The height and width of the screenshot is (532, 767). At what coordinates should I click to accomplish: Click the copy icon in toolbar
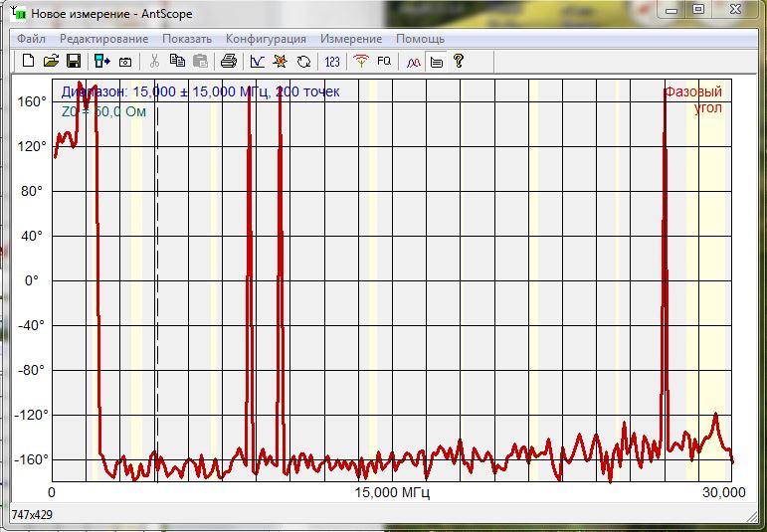click(x=178, y=61)
